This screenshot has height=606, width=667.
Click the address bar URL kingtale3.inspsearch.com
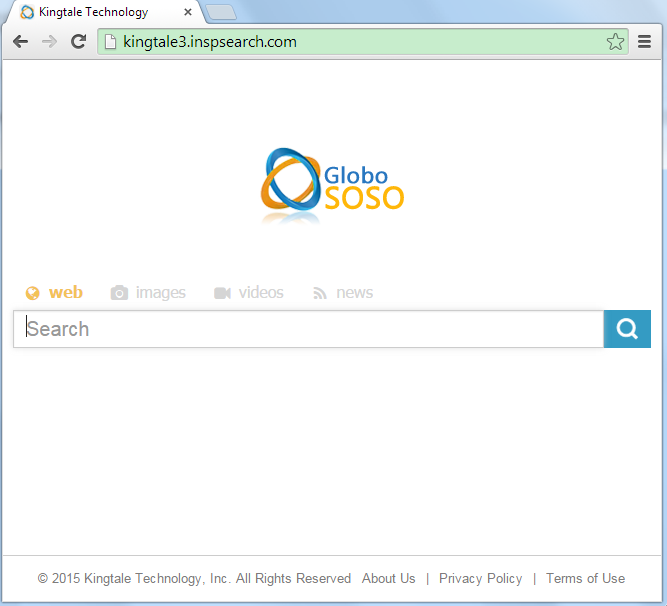[x=210, y=42]
